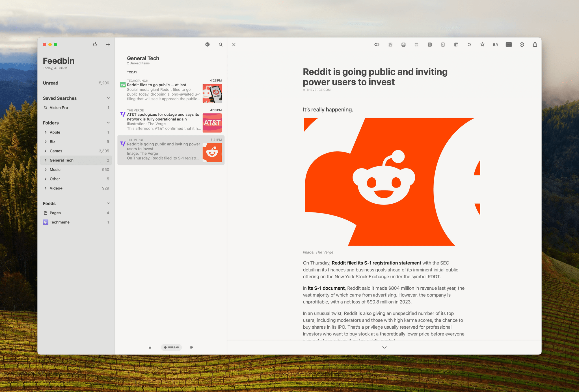Click the BR Bionic Reading icon

coord(495,44)
